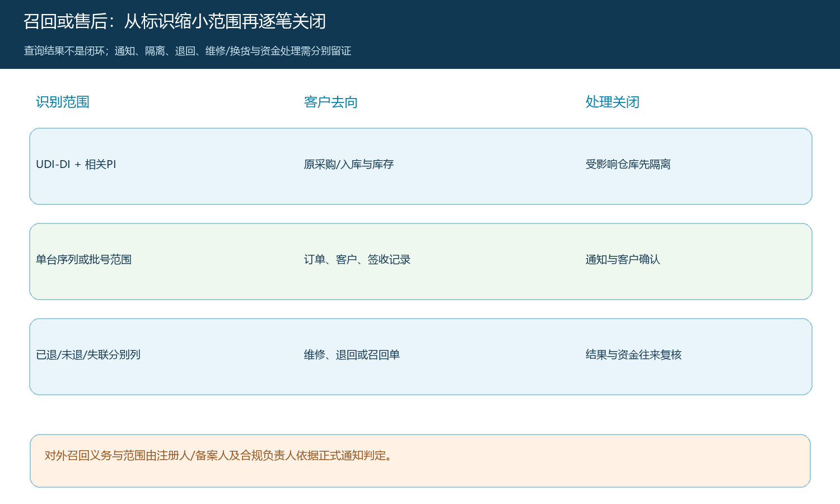This screenshot has width=840, height=504.
Task: Select the subtitle starting with 查询结果不是闭环
Action: point(188,51)
